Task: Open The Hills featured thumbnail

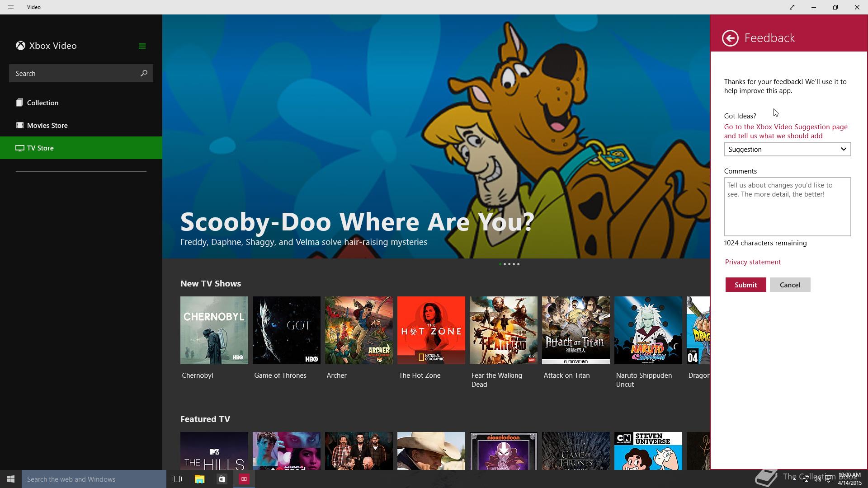Action: click(214, 451)
